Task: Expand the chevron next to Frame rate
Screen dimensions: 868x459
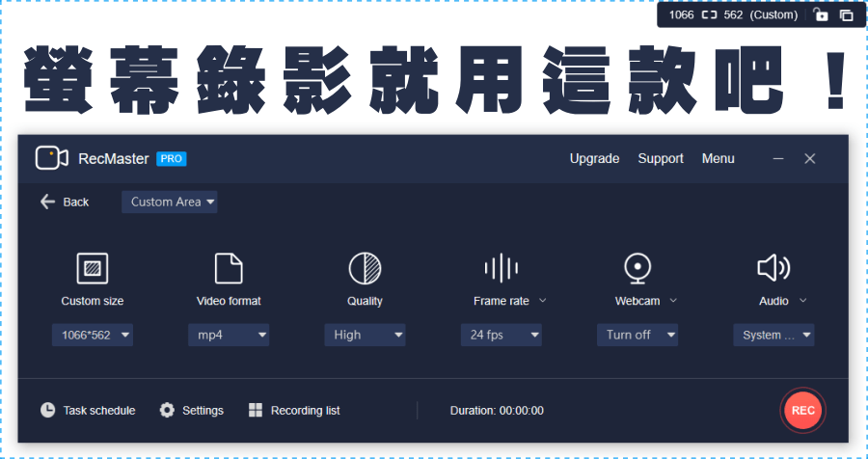Action: tap(542, 301)
